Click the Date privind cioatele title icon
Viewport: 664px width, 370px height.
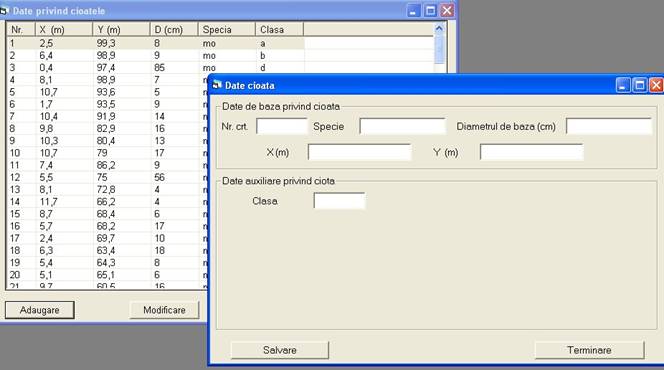point(4,11)
